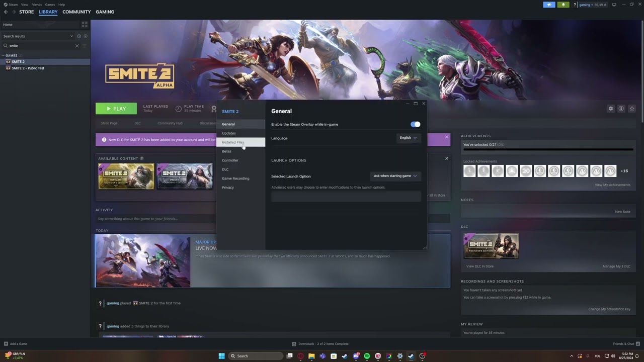Open Spotify from the taskbar

tap(367, 356)
